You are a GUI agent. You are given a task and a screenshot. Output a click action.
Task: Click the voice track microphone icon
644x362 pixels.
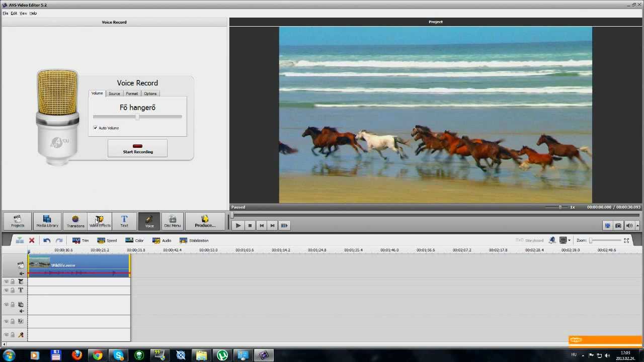21,335
